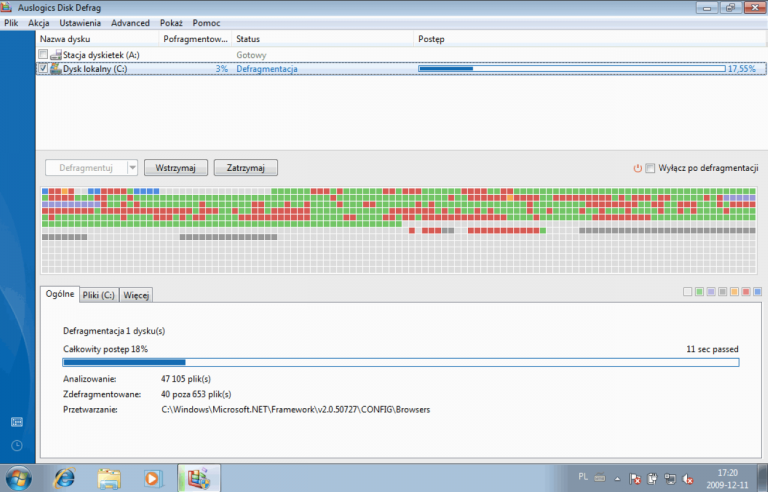The height and width of the screenshot is (492, 768).
Task: Click the 'Gotowy' status of drive A:
Action: pyautogui.click(x=251, y=55)
